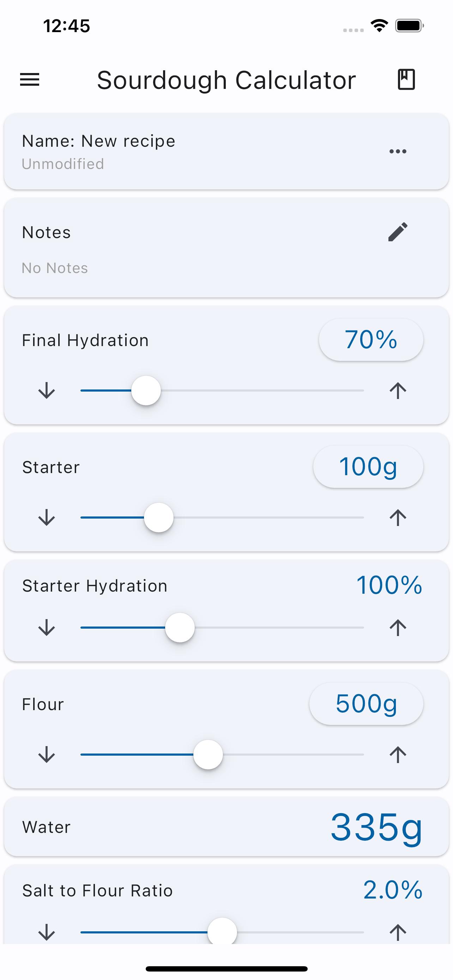Tap the 100g Starter value button

[x=368, y=467]
